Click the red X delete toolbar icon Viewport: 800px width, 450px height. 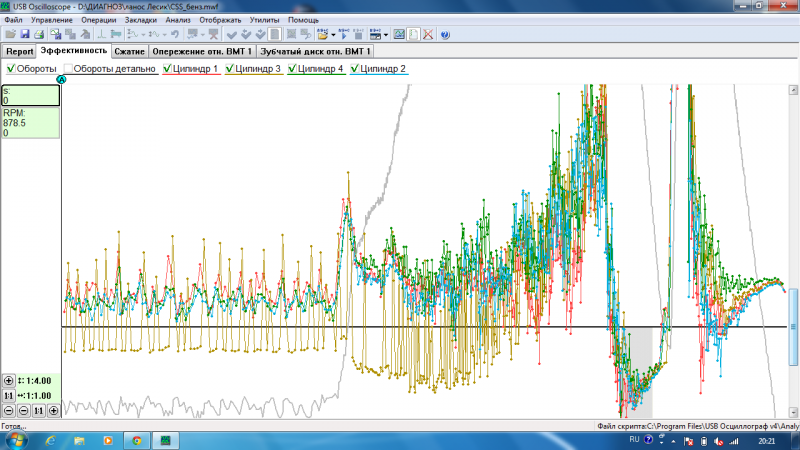pyautogui.click(x=427, y=34)
